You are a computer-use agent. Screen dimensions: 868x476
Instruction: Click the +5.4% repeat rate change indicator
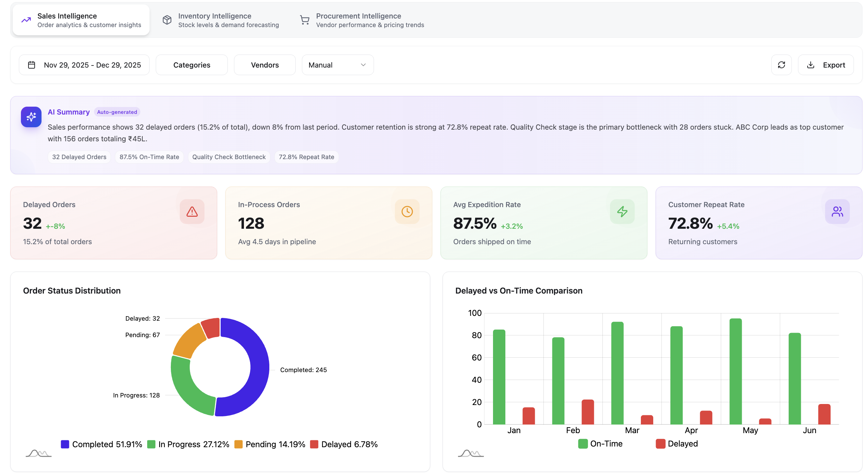coord(728,226)
